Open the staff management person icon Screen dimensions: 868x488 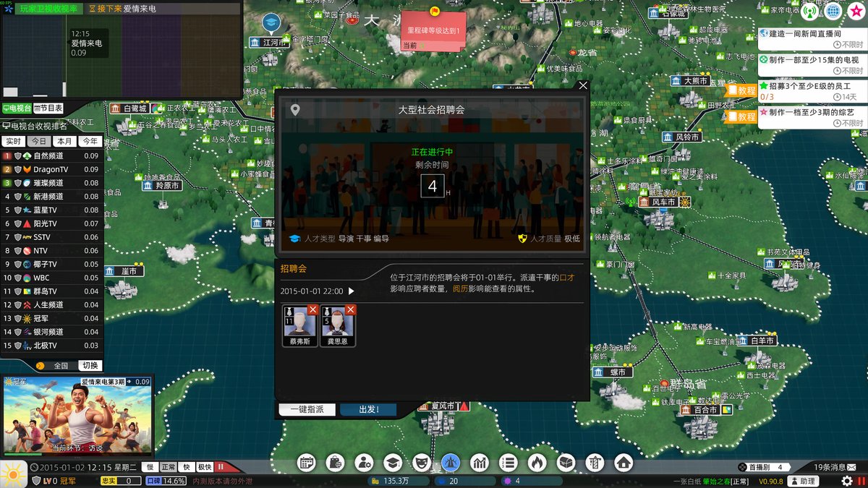pos(363,464)
